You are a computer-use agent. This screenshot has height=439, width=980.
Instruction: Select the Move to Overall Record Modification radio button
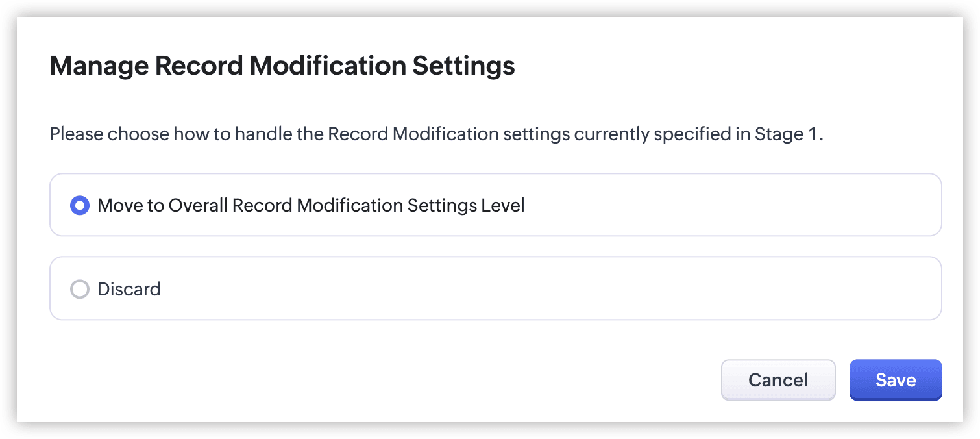coord(79,206)
